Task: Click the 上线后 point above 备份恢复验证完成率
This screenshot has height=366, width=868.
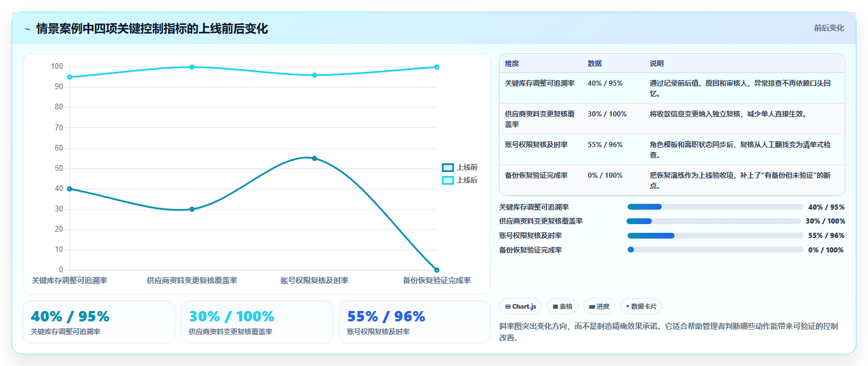Action: coord(436,67)
